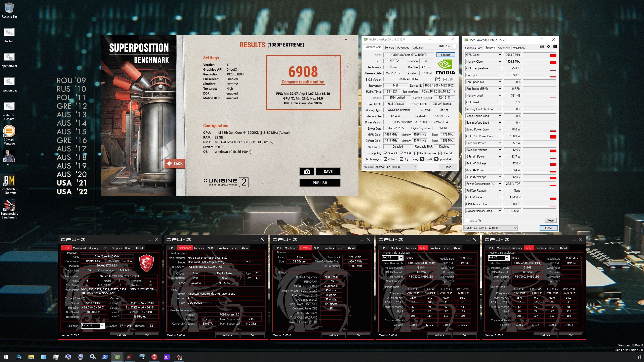Click the GPU Chip Power Draw sensor graph
Viewport: 644px width, 362px height.
(539, 136)
